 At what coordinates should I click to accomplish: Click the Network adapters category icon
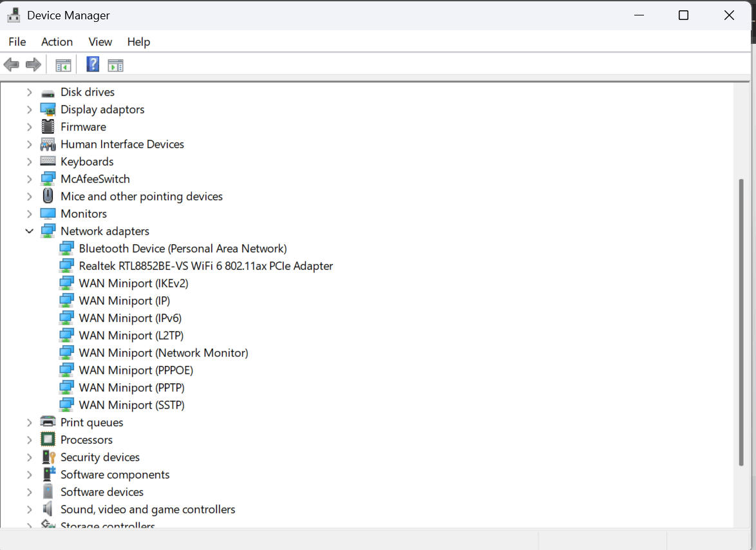point(48,231)
